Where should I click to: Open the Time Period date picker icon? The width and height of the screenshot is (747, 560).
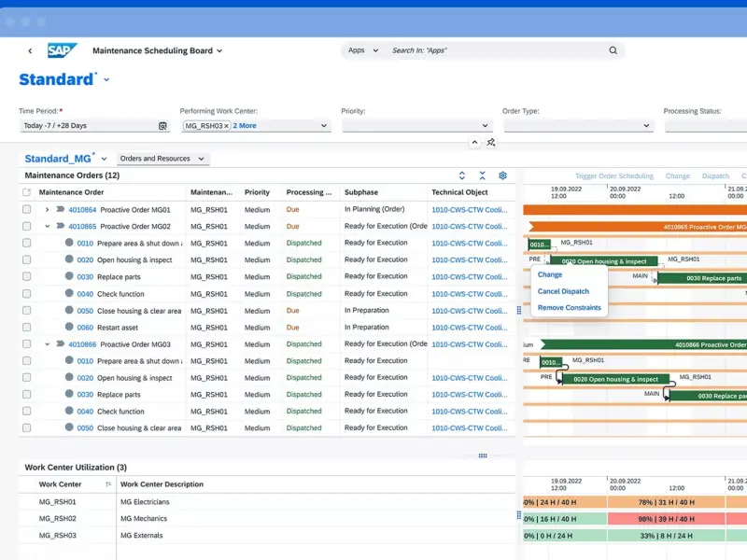[x=162, y=126]
